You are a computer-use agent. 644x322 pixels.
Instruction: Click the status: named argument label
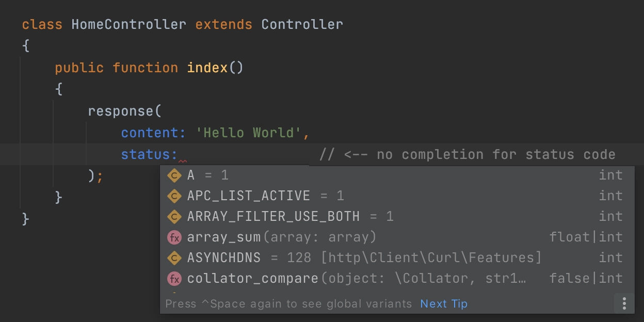click(x=149, y=154)
